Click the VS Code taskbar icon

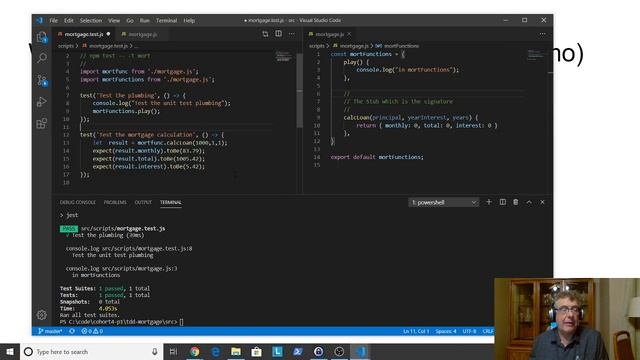tap(360, 352)
